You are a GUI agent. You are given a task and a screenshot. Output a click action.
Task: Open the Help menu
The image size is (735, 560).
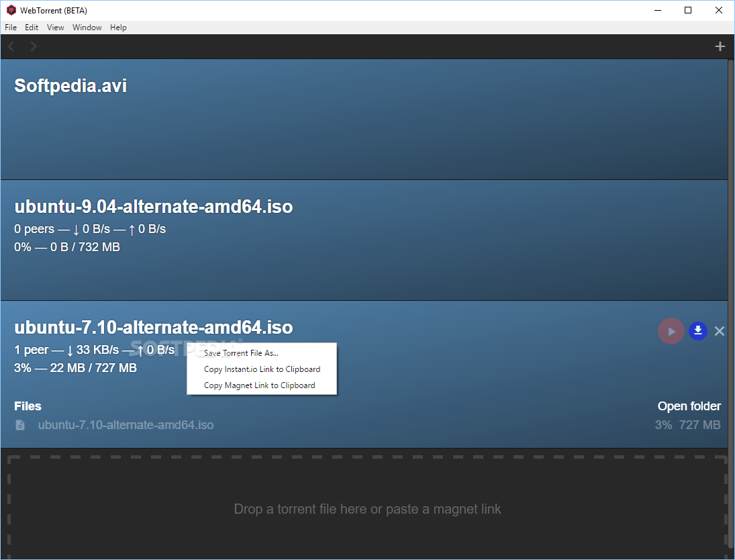(x=118, y=28)
